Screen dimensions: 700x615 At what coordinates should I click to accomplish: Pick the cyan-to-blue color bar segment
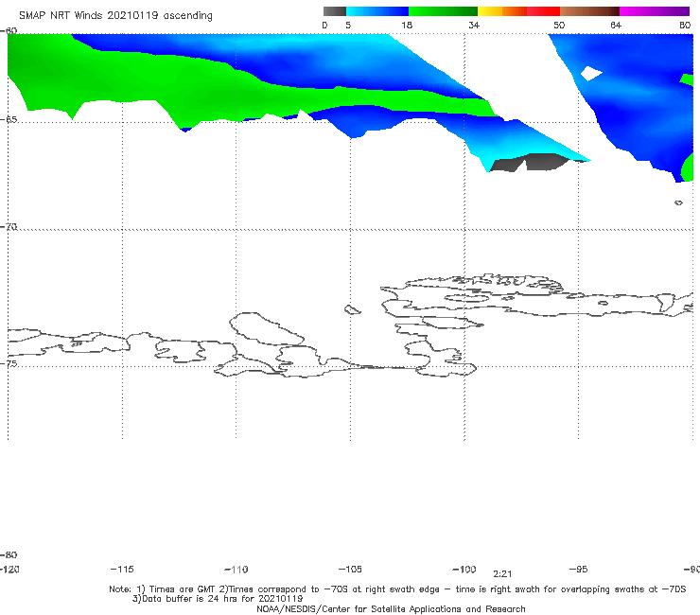click(377, 11)
